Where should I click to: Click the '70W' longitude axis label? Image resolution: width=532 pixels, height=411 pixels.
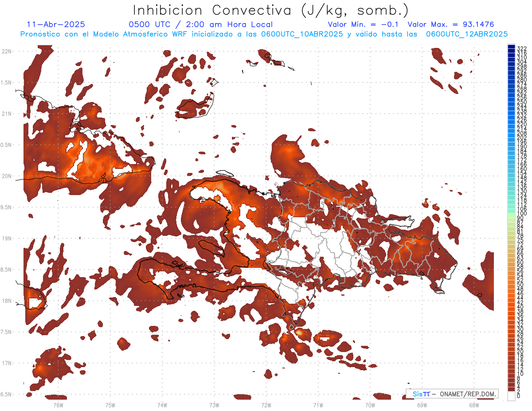pyautogui.click(x=370, y=404)
